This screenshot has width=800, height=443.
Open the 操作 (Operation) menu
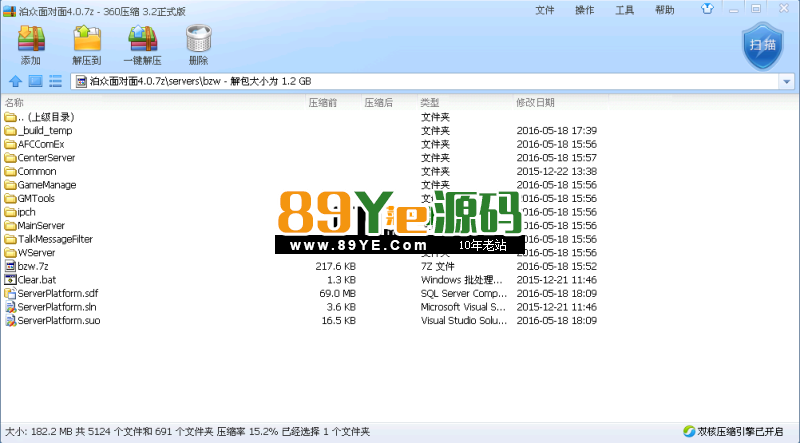point(585,10)
